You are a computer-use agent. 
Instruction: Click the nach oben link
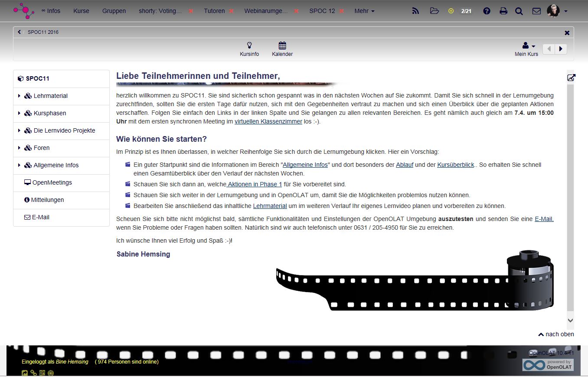point(556,334)
